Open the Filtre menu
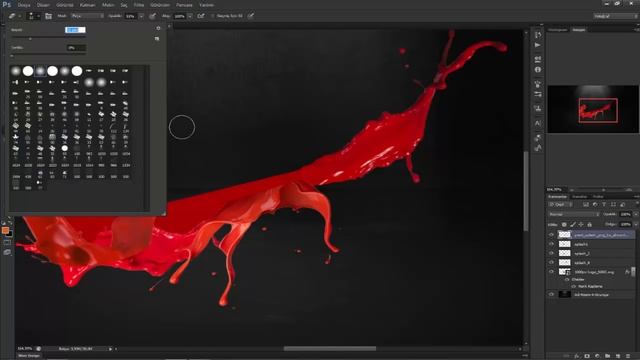 (139, 5)
